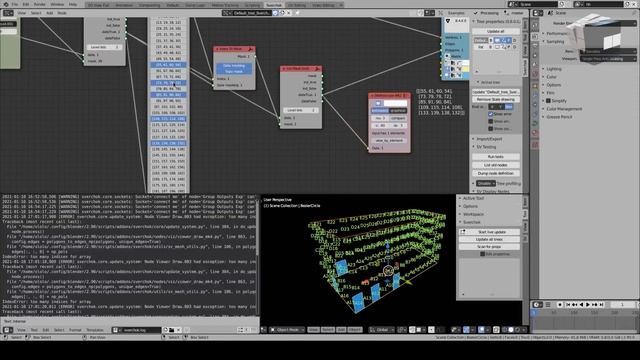Screen dimensions: 640x360
Task: Expand the Color Management panel
Action: [564, 109]
